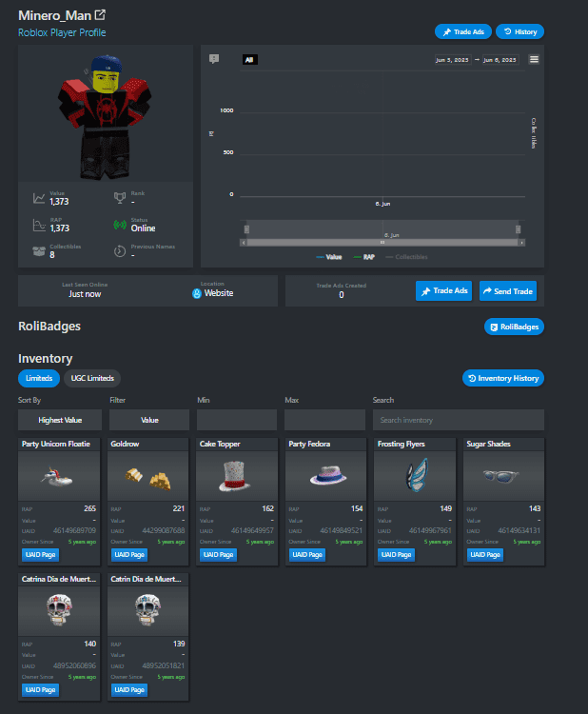Open the chart hamburger menu icon
Image resolution: width=588 pixels, height=714 pixels.
tap(534, 59)
